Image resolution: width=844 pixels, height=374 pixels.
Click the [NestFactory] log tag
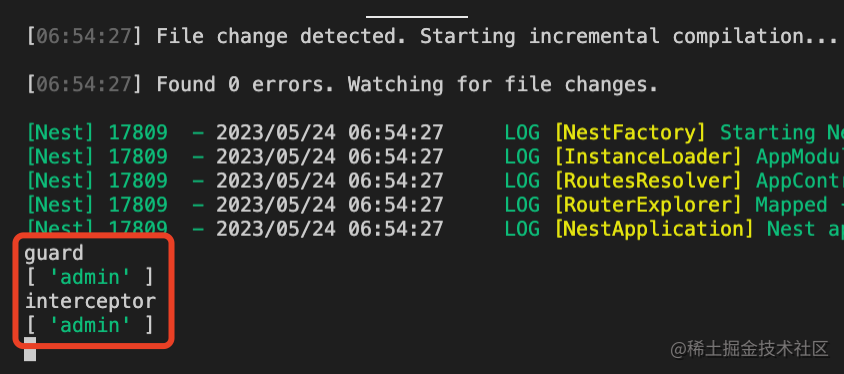(x=631, y=133)
